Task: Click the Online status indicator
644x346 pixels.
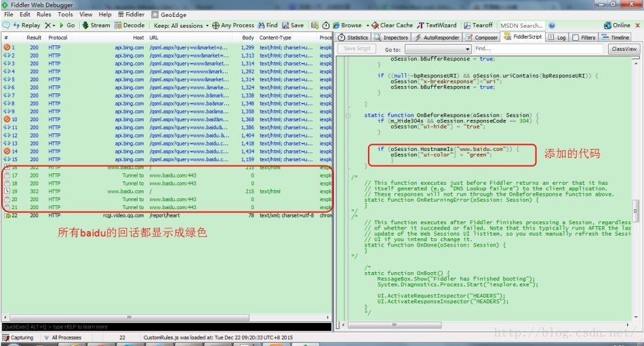Action: click(x=617, y=26)
